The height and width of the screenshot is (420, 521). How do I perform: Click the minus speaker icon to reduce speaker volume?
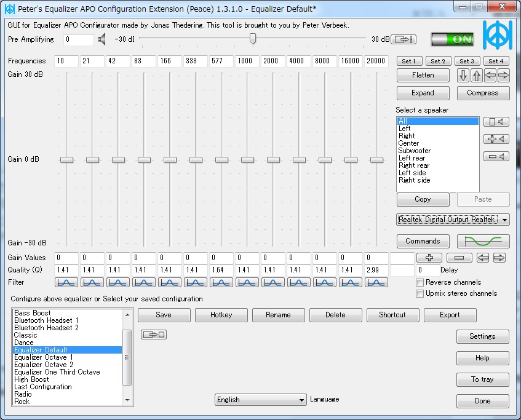(497, 156)
